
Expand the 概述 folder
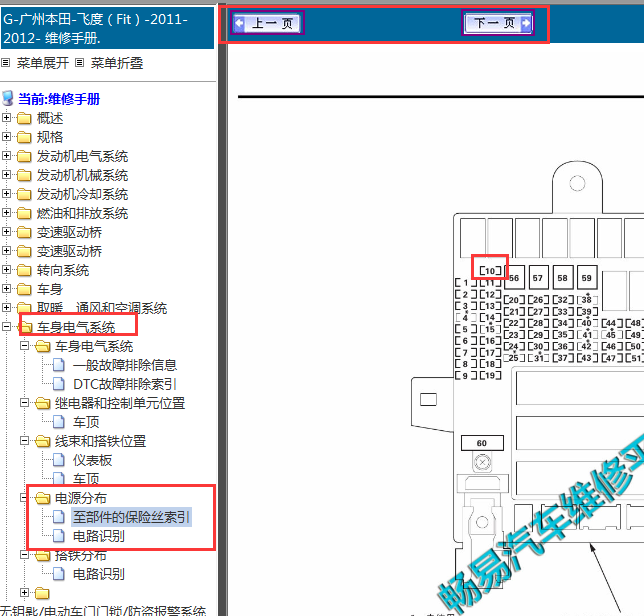tap(6, 117)
